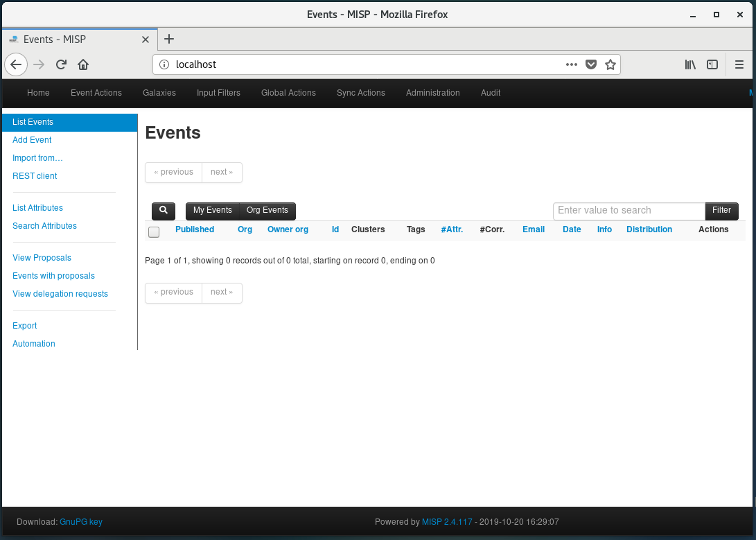Click the magnifier search events button
Screen dimensions: 756x540
pyautogui.click(x=164, y=210)
